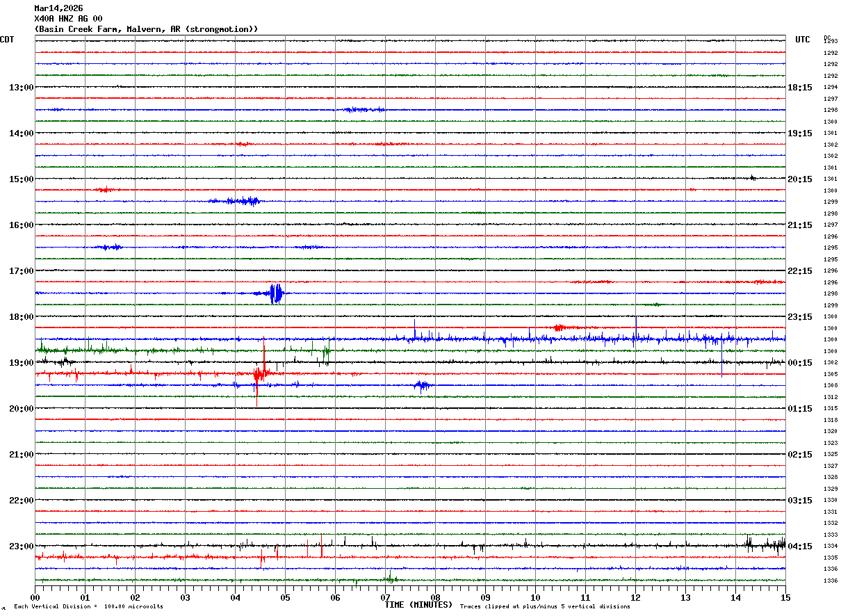Select minute tick 08 on the time axis
The height and width of the screenshot is (616, 841).
435,597
